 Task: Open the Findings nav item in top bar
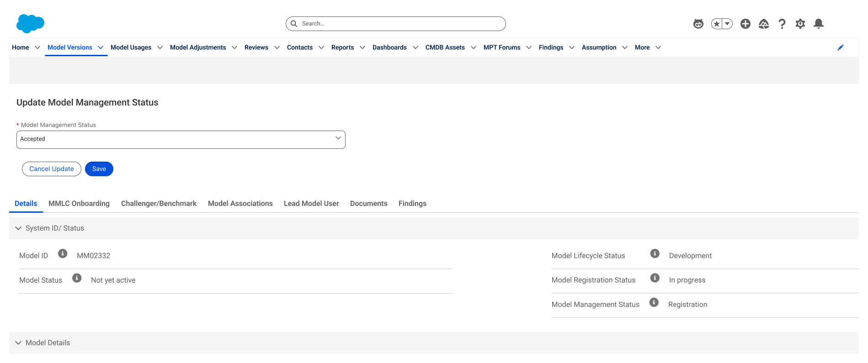tap(551, 47)
